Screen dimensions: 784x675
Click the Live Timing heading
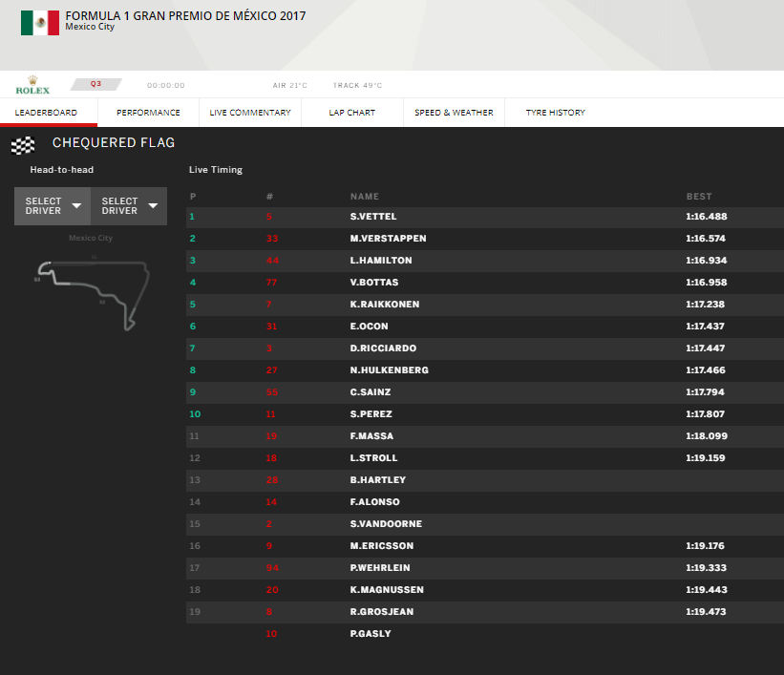[216, 170]
